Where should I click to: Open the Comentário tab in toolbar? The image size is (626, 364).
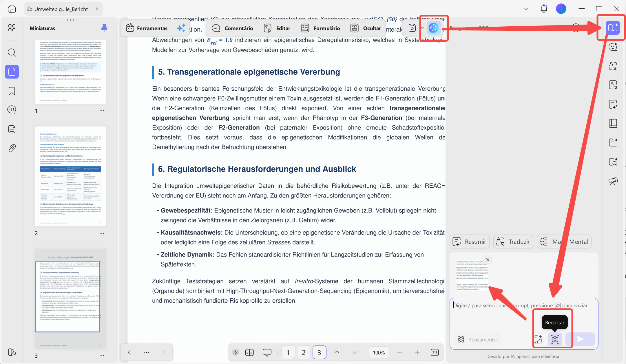click(x=232, y=28)
